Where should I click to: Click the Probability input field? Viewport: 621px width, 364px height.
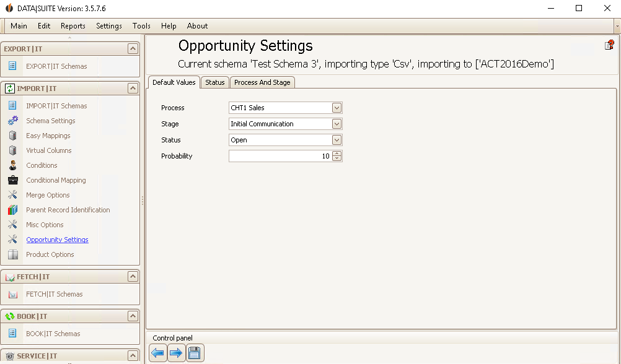coord(280,156)
